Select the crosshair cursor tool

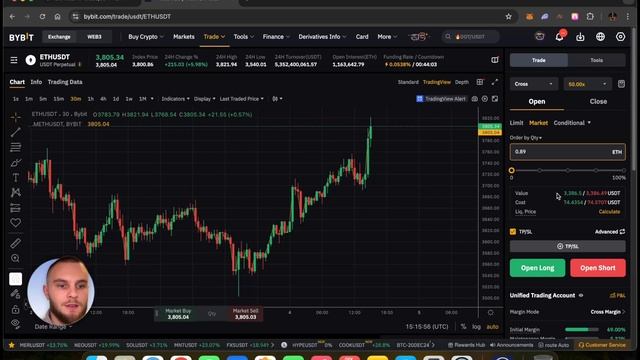[x=16, y=117]
